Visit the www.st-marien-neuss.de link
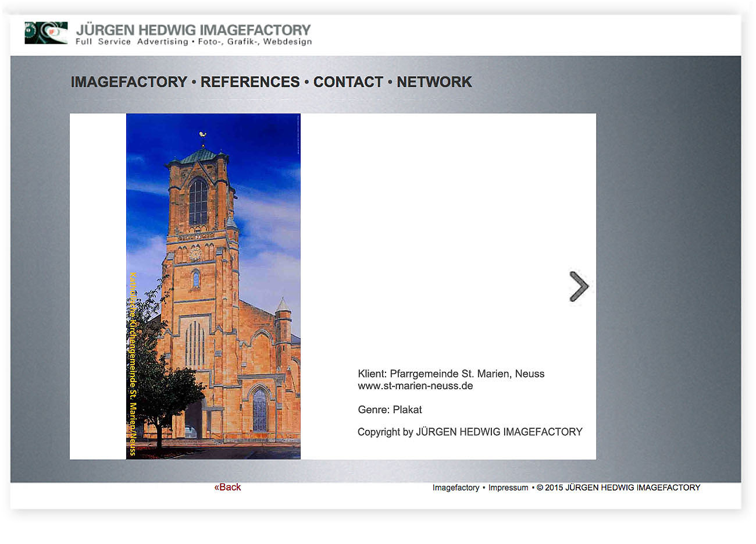 point(415,386)
